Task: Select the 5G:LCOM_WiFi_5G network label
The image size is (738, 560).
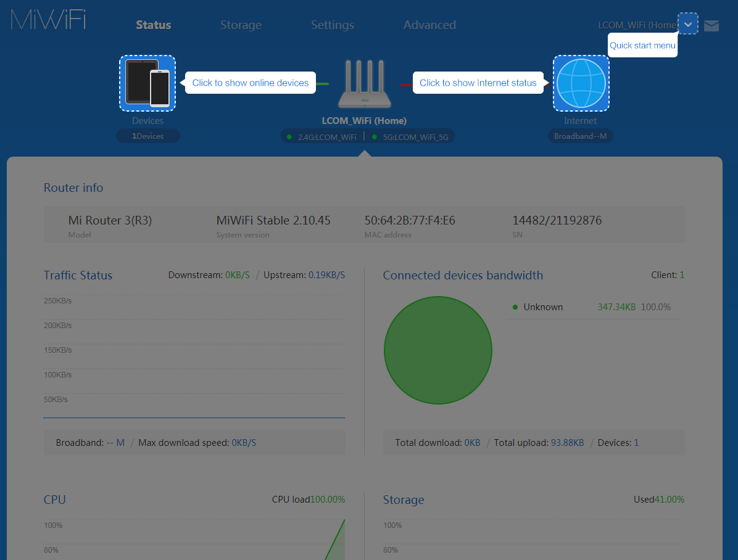Action: coord(415,138)
